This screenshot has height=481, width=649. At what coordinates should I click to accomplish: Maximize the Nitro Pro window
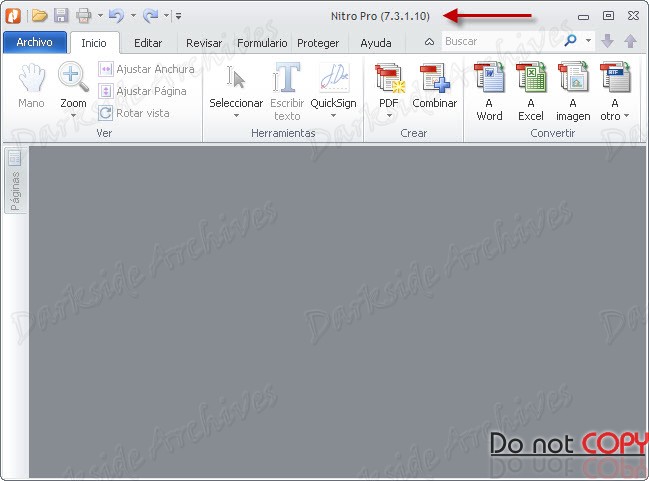[x=608, y=16]
